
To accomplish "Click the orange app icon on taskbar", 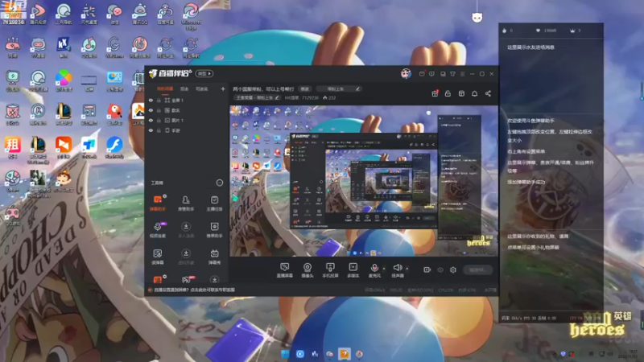I will coord(345,354).
